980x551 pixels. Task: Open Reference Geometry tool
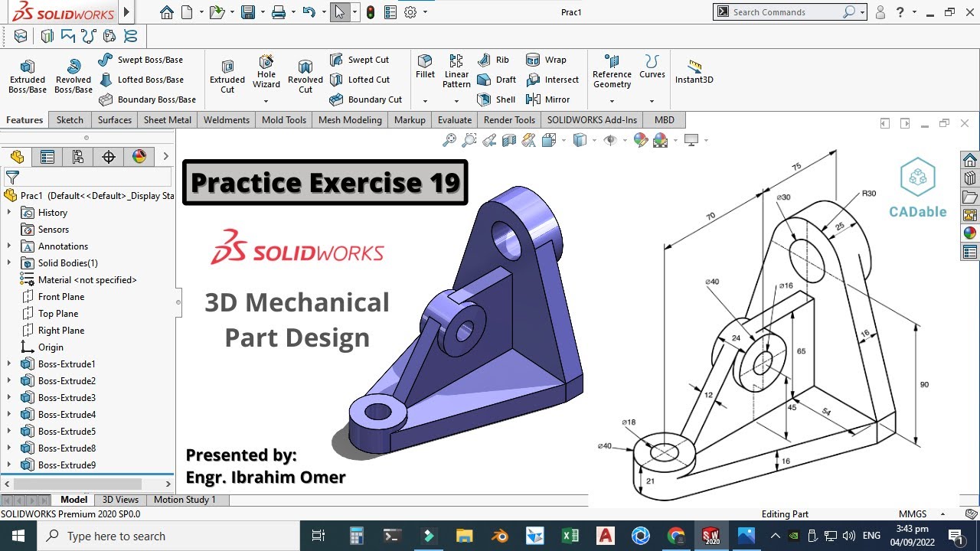612,71
